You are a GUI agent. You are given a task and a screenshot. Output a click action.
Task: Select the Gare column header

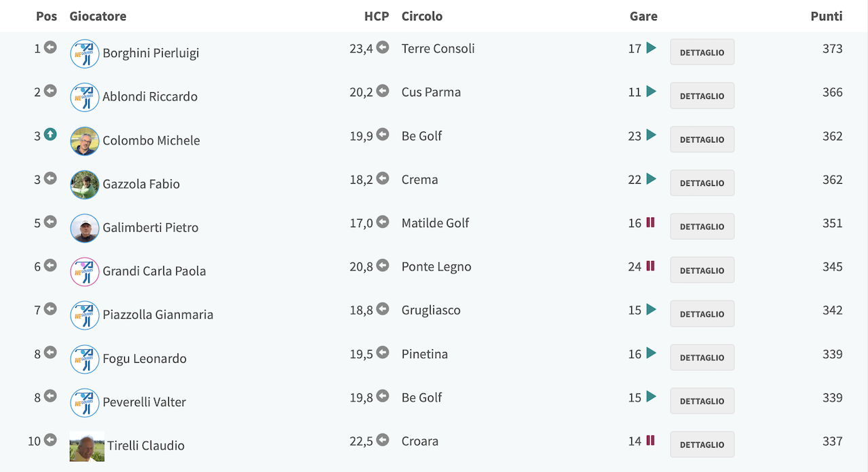click(644, 16)
